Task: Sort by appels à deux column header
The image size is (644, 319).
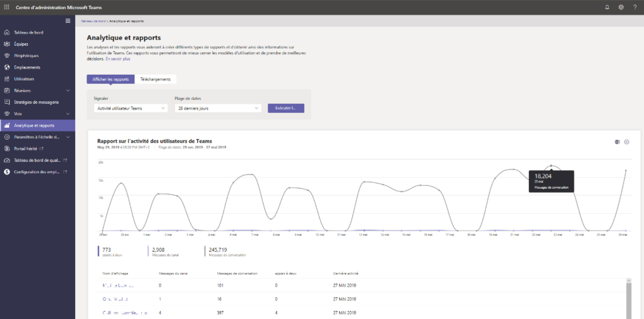Action: pyautogui.click(x=285, y=274)
